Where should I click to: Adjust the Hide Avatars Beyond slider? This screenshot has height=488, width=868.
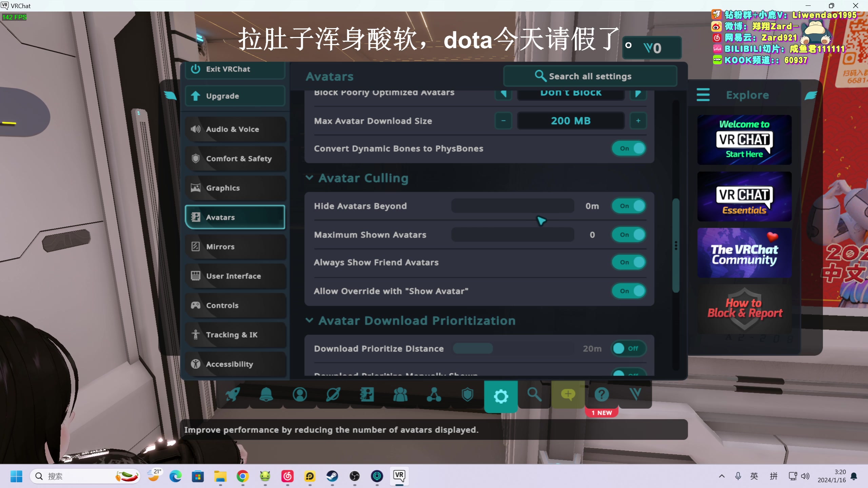pyautogui.click(x=512, y=206)
